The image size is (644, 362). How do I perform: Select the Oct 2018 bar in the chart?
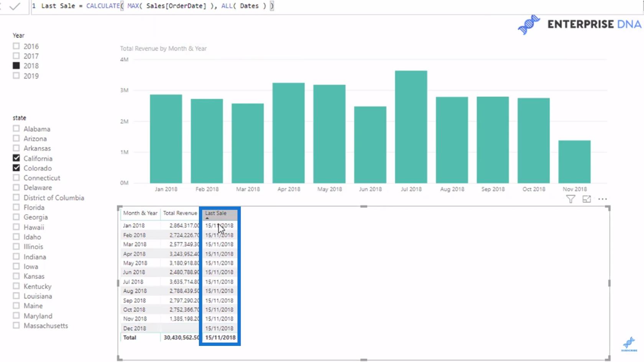534,141
